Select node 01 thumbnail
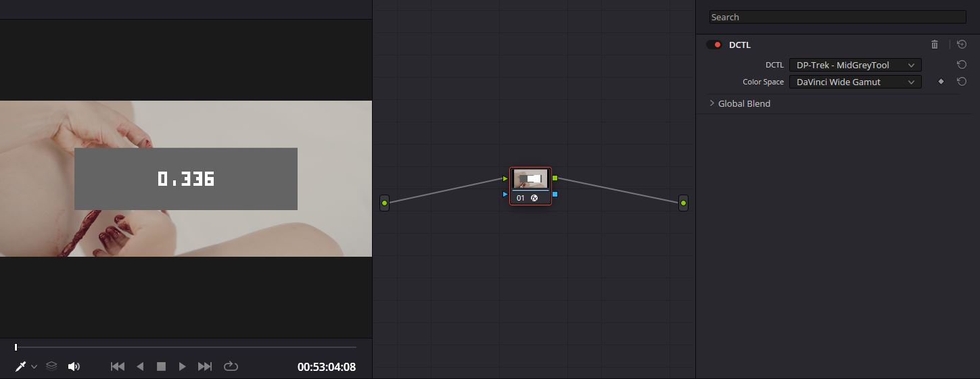Viewport: 980px width, 379px height. 530,179
